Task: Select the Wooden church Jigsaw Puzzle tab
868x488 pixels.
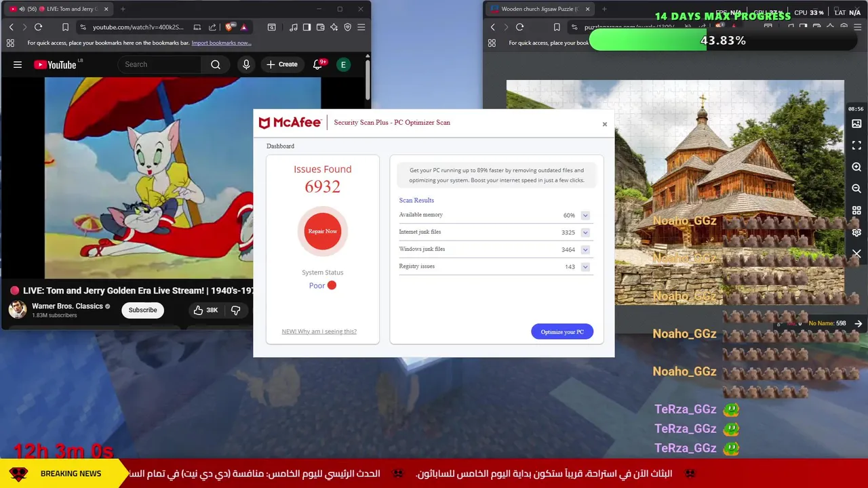Action: coord(539,9)
